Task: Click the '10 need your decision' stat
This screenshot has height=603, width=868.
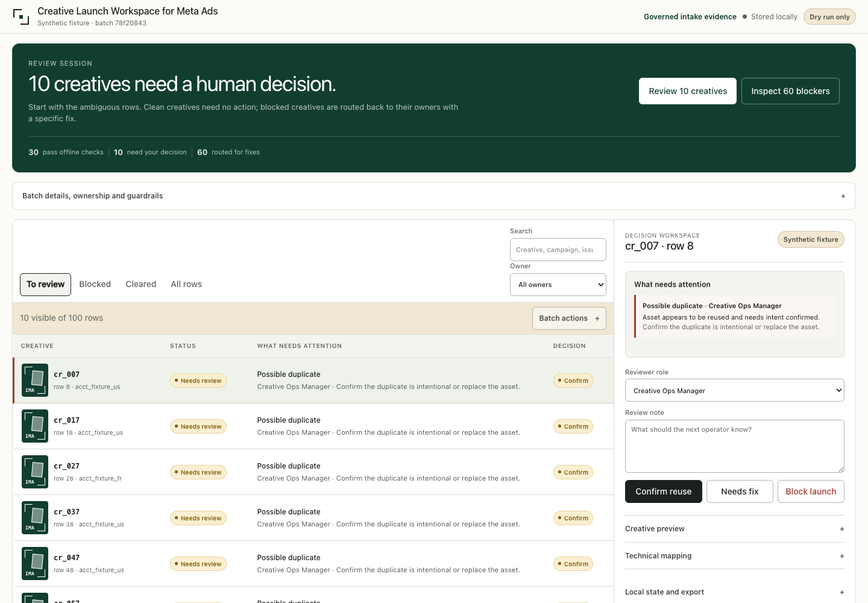Action: [150, 152]
